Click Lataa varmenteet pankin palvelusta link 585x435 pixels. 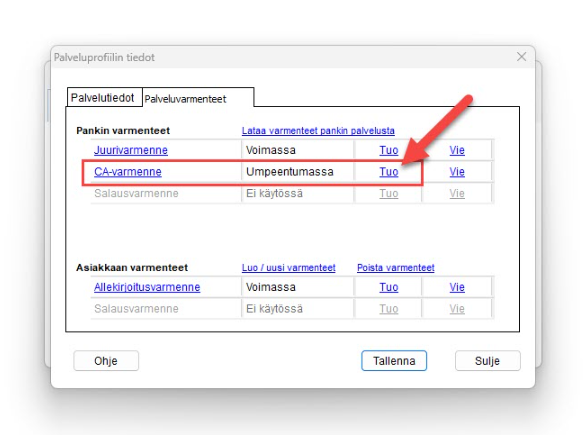[x=318, y=131]
